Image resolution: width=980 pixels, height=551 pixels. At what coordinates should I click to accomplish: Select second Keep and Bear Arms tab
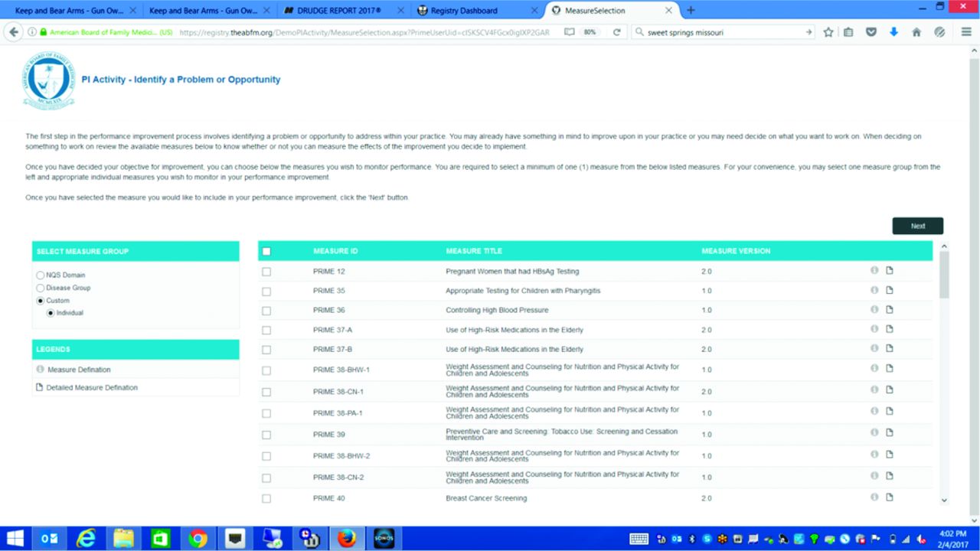[207, 10]
